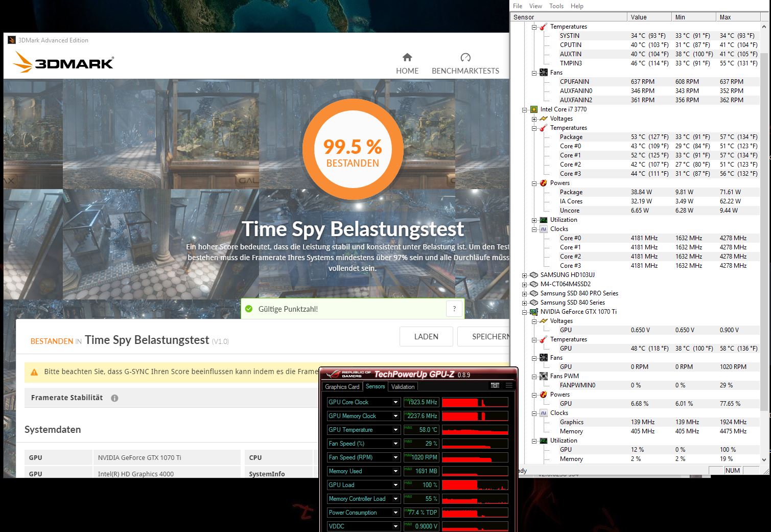Click the SPEICHERN button in 3DMark

[484, 337]
